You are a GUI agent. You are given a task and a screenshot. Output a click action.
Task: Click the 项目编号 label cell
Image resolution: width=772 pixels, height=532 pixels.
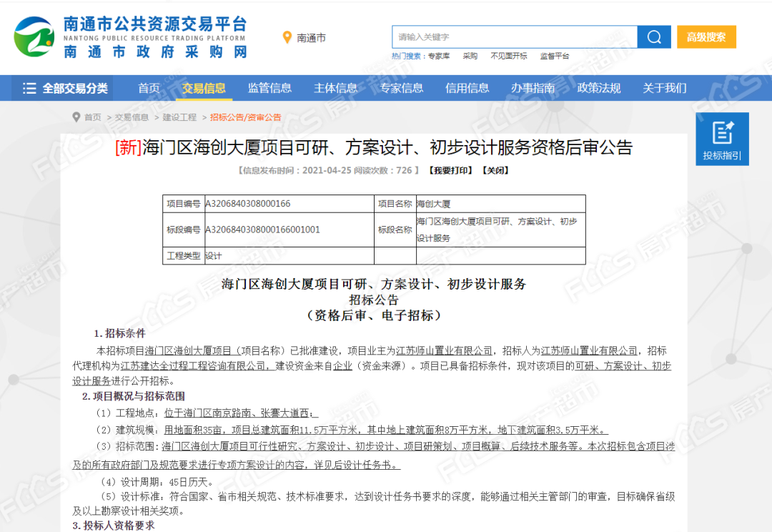(183, 204)
